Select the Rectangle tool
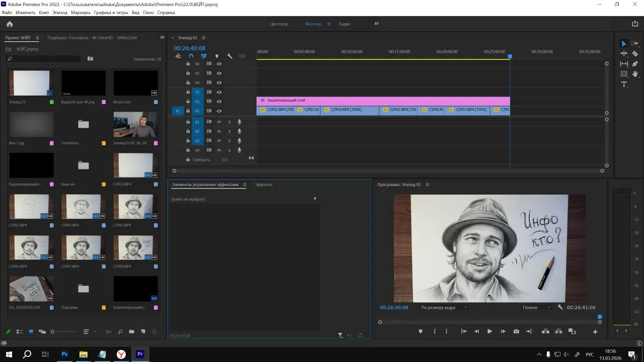Screen dimensions: 644x362 [x=624, y=74]
